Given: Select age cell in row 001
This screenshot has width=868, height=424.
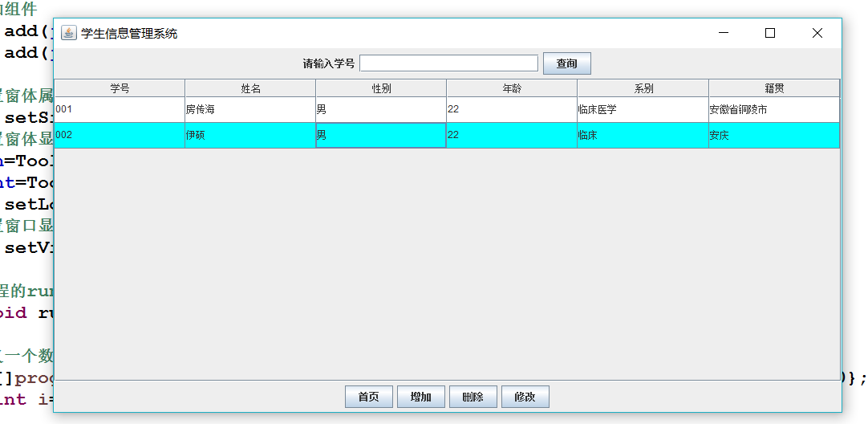Looking at the screenshot, I should 512,110.
